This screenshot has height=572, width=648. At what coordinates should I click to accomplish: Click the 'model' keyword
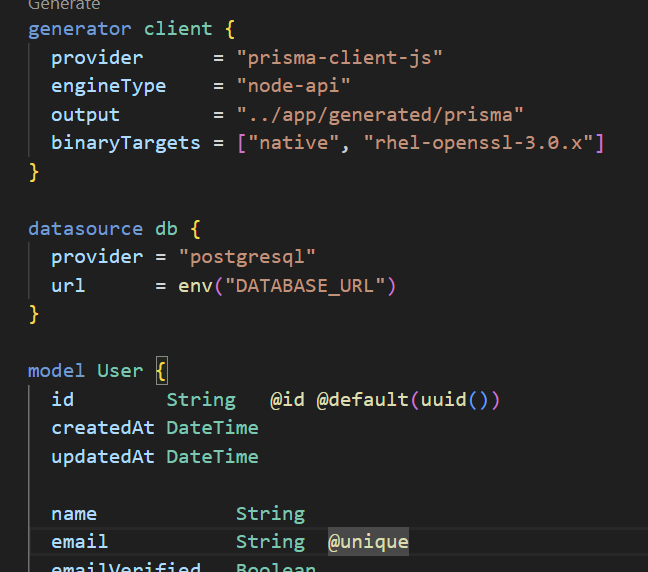(x=57, y=371)
